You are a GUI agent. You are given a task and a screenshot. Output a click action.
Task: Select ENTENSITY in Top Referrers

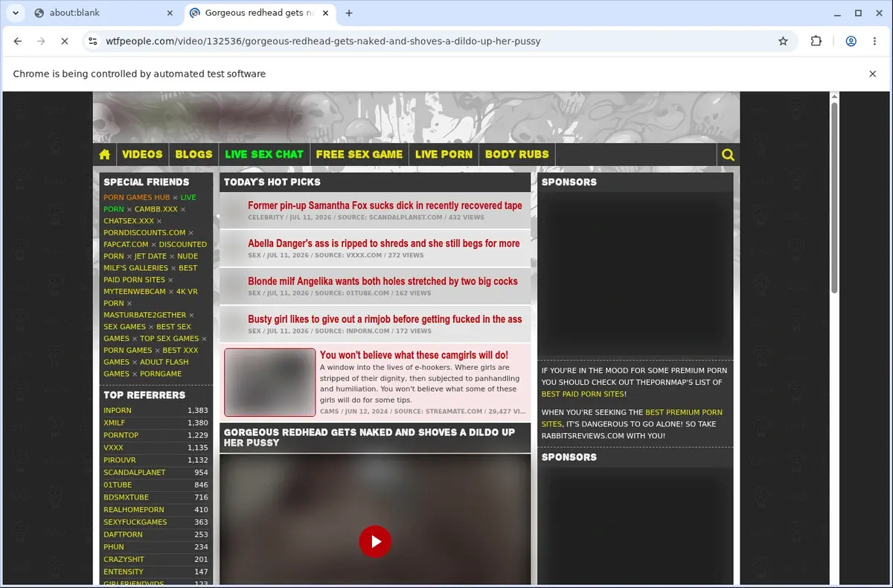click(x=124, y=572)
